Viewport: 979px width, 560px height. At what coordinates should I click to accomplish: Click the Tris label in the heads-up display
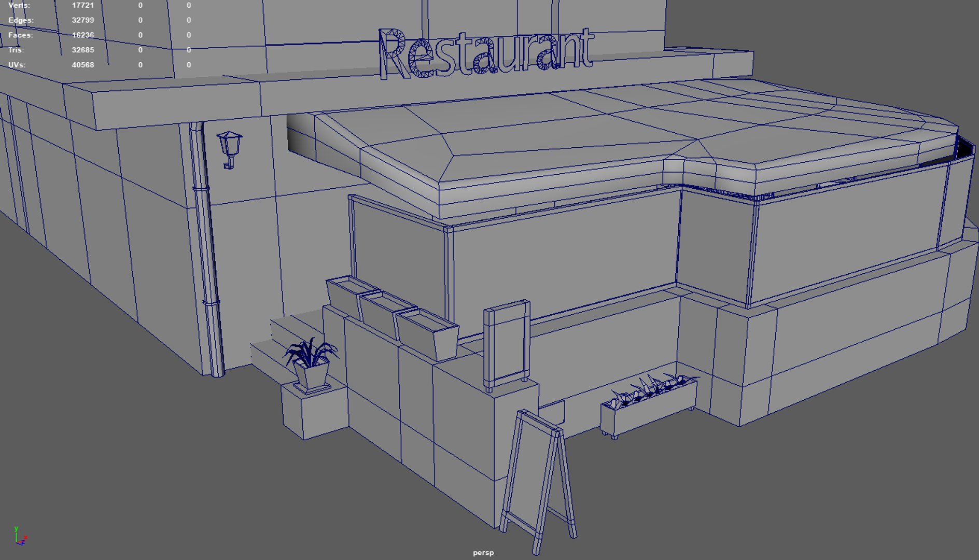tap(16, 50)
